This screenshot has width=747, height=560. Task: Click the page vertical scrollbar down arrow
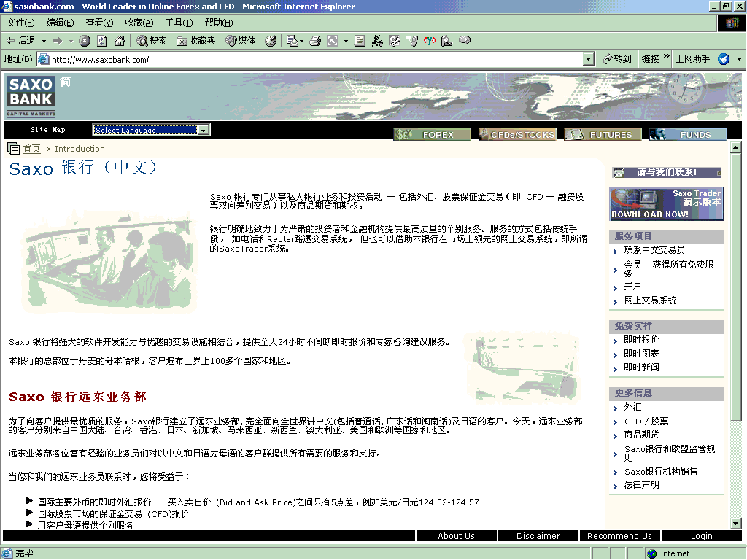pos(736,524)
